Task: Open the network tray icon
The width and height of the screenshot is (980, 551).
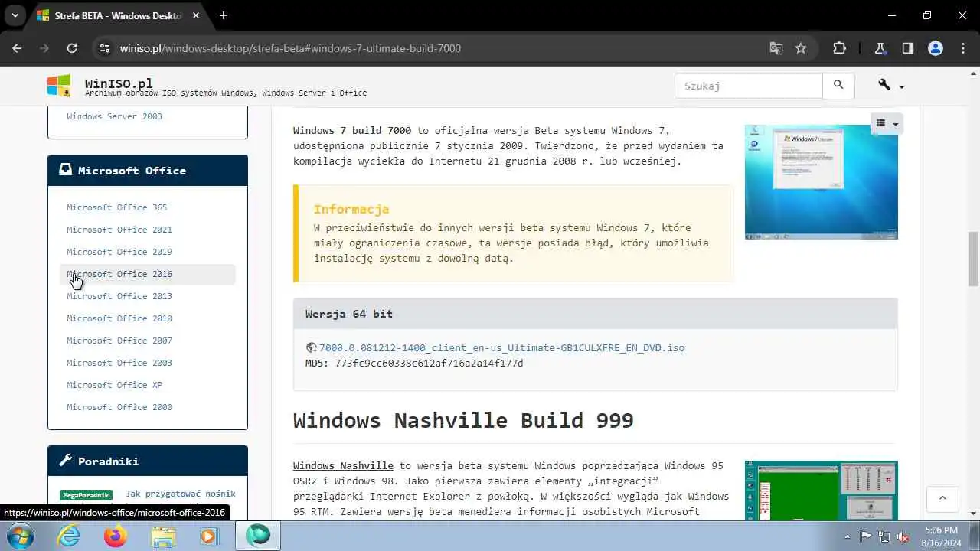Action: (x=884, y=536)
